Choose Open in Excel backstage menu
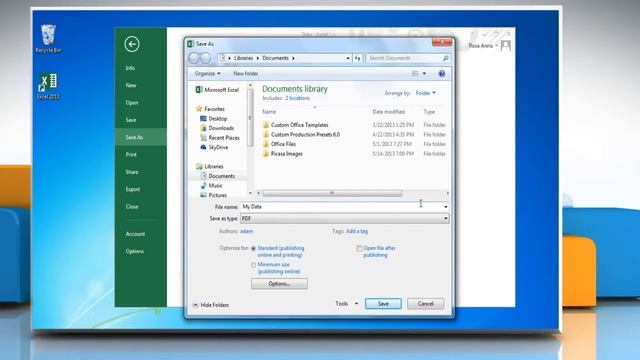The width and height of the screenshot is (640, 360). (x=132, y=103)
